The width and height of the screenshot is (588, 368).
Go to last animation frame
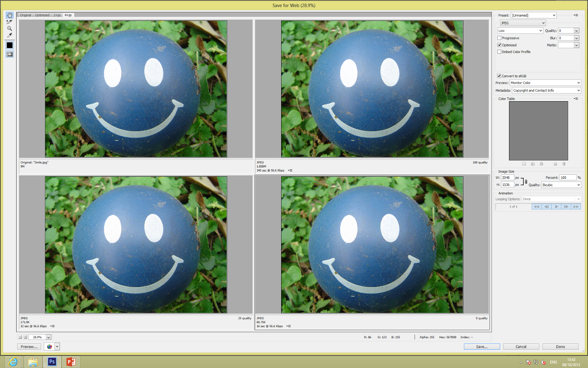click(x=576, y=207)
